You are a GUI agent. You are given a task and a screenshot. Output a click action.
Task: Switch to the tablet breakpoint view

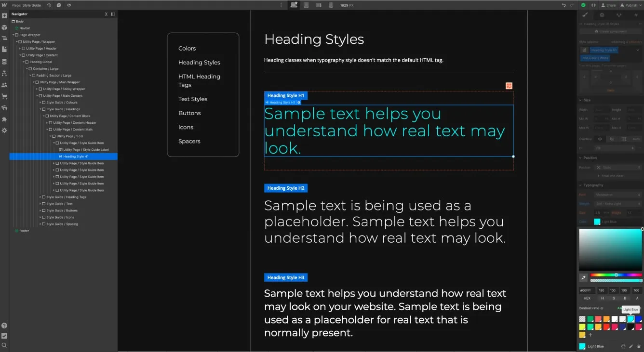[307, 5]
